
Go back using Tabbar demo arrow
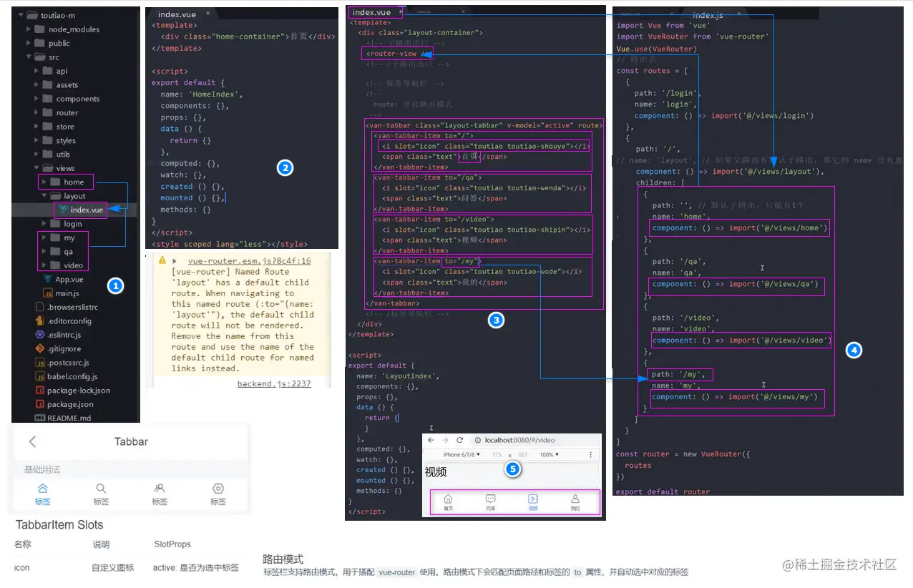[32, 442]
